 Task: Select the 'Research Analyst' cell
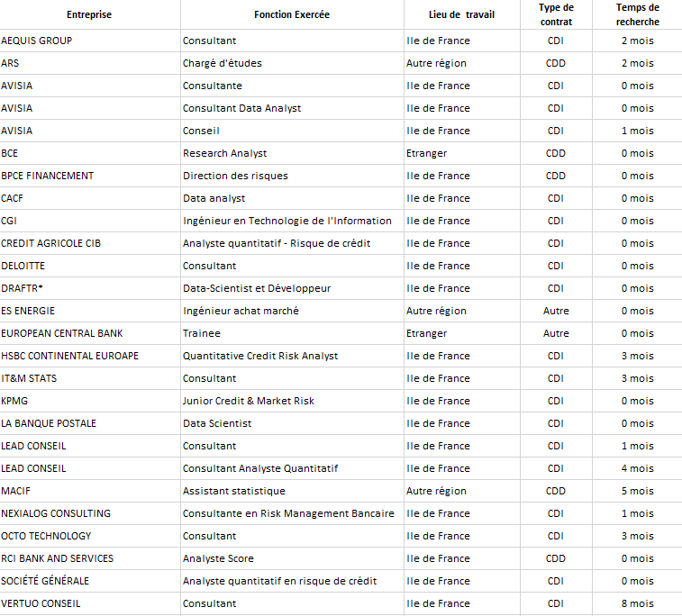point(292,153)
